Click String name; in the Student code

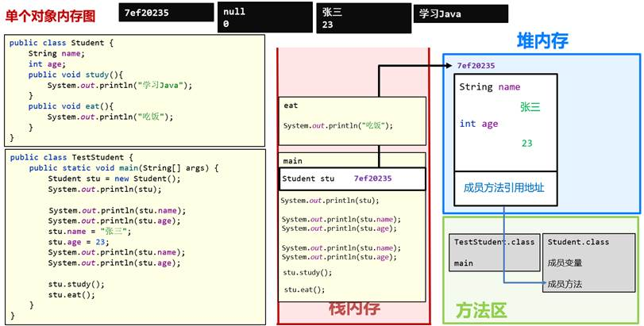pos(56,53)
